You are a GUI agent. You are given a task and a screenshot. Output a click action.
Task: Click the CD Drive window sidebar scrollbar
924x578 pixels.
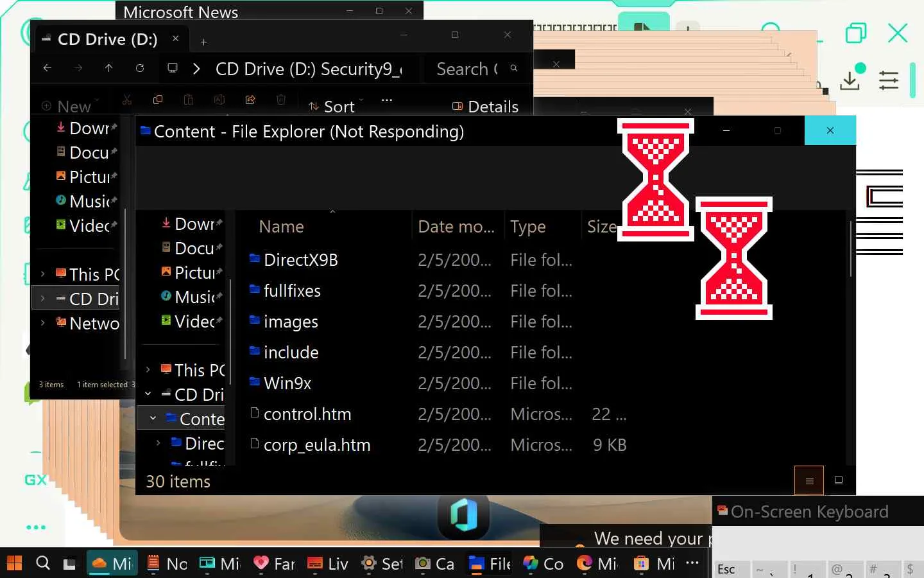click(x=124, y=283)
